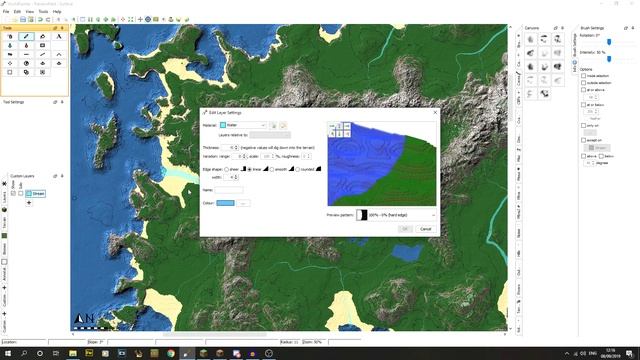Image resolution: width=640 pixels, height=360 pixels.
Task: Select the Flood with water tool
Action: pyautogui.click(x=10, y=45)
